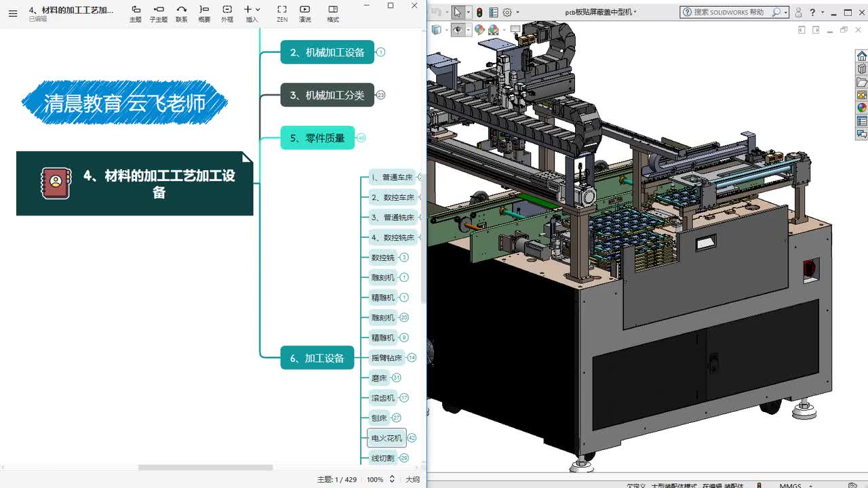Expand the 磨床 subtopic count bubble
Screen dimensions: 868x488
click(x=397, y=378)
